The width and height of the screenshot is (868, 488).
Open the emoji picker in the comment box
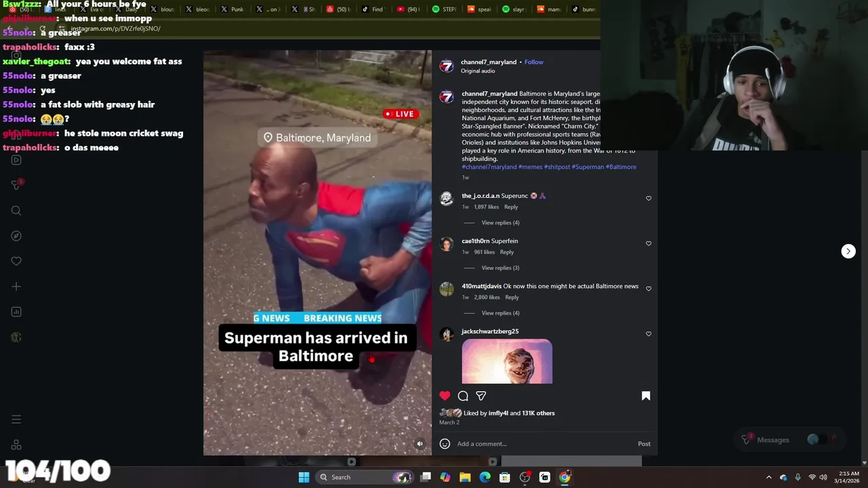445,444
